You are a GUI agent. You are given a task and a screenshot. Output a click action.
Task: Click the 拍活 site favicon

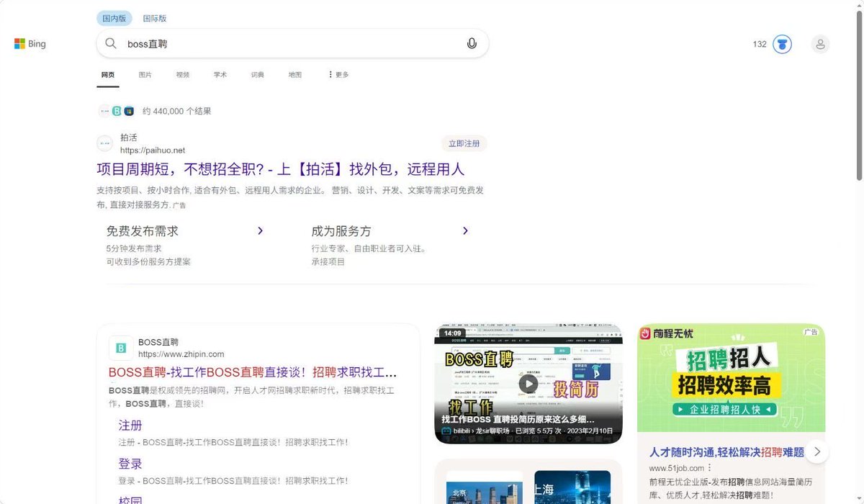105,143
